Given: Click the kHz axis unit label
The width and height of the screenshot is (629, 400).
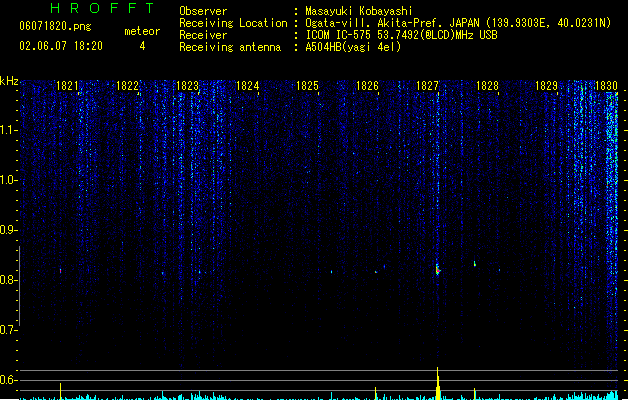Looking at the screenshot, I should (9, 81).
